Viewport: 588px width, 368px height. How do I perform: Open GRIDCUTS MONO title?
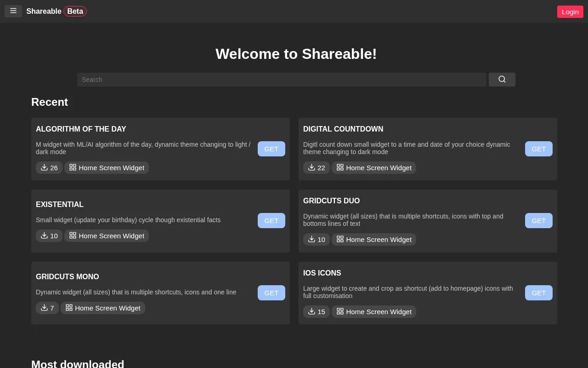pyautogui.click(x=68, y=277)
